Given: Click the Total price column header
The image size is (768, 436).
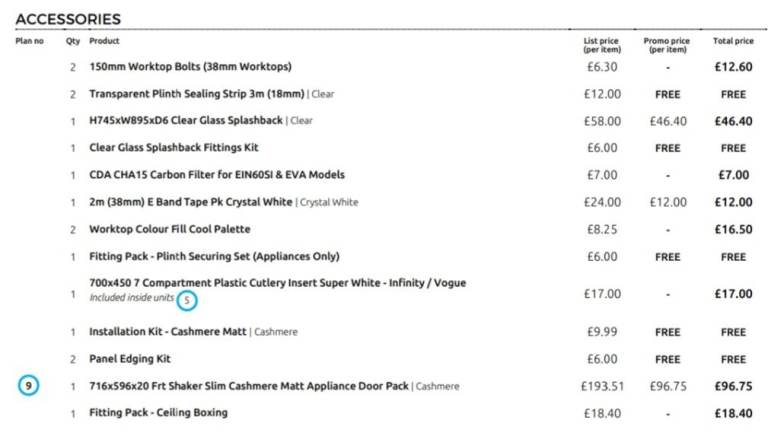Looking at the screenshot, I should (x=732, y=41).
